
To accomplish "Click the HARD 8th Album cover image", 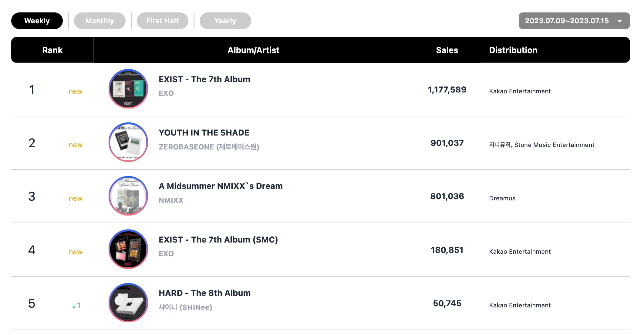I will [128, 303].
